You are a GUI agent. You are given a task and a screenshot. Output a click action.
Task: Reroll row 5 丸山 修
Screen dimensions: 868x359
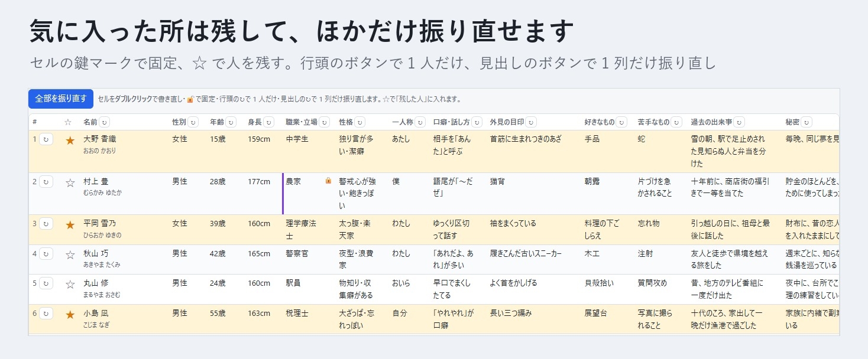(x=46, y=283)
